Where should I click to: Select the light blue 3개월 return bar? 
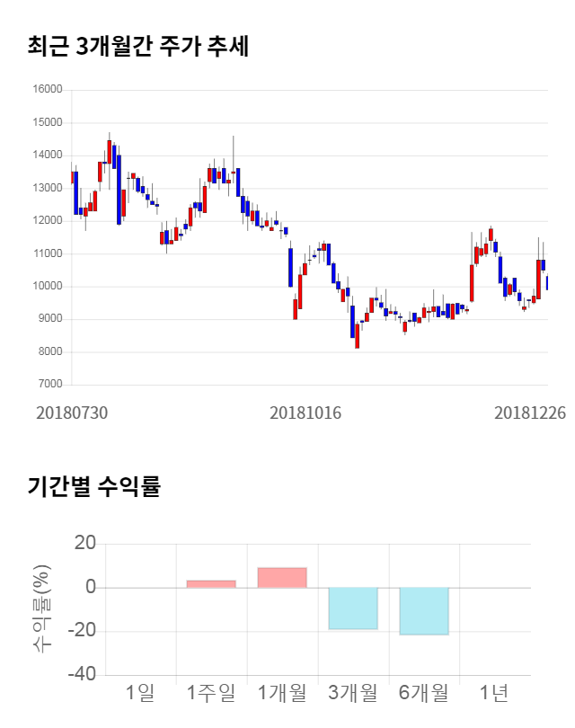click(353, 608)
